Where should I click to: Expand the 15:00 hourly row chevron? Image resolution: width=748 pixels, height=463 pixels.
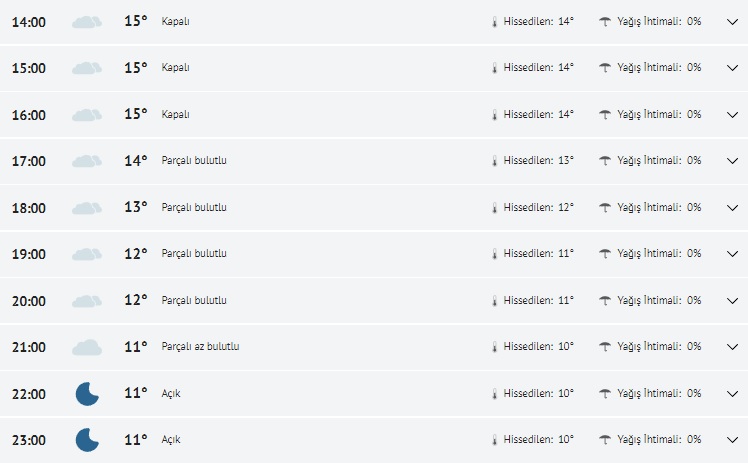[731, 68]
